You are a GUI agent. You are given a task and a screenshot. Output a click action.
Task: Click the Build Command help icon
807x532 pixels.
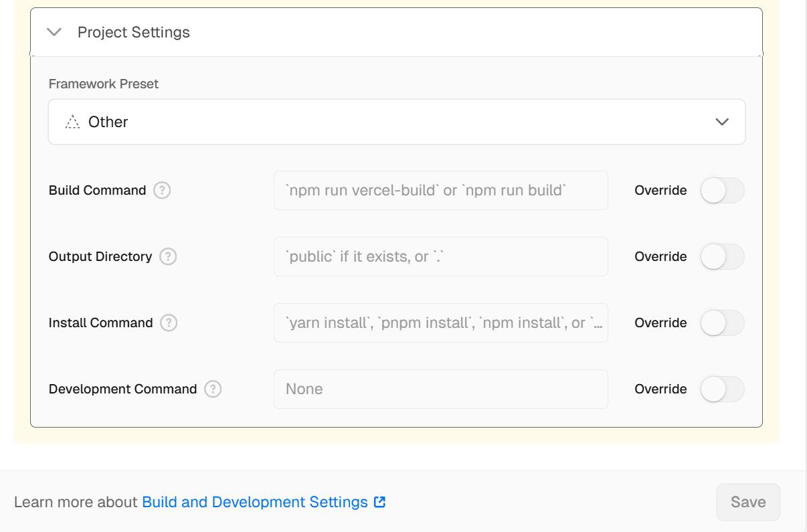point(162,191)
